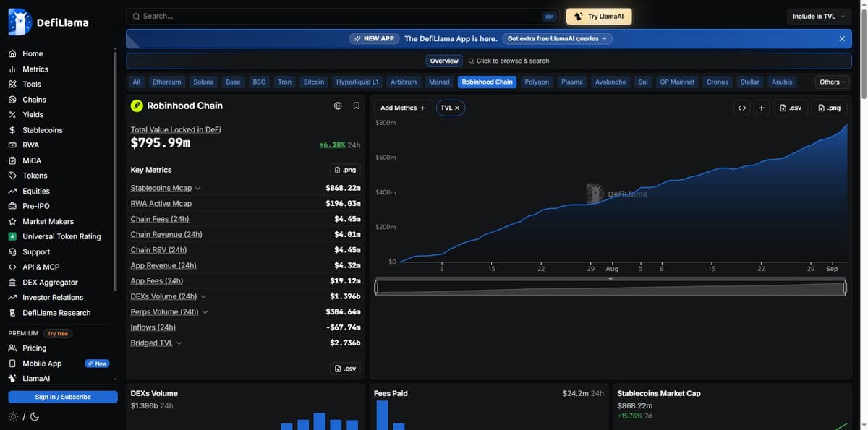Open Yields in the sidebar
Screen dimensions: 868x430
[x=33, y=115]
